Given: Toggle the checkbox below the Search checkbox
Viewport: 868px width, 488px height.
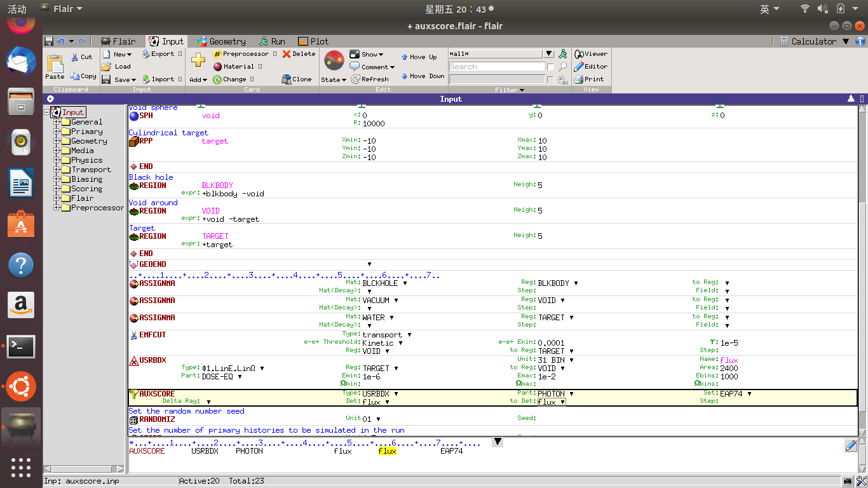Looking at the screenshot, I should pyautogui.click(x=550, y=80).
